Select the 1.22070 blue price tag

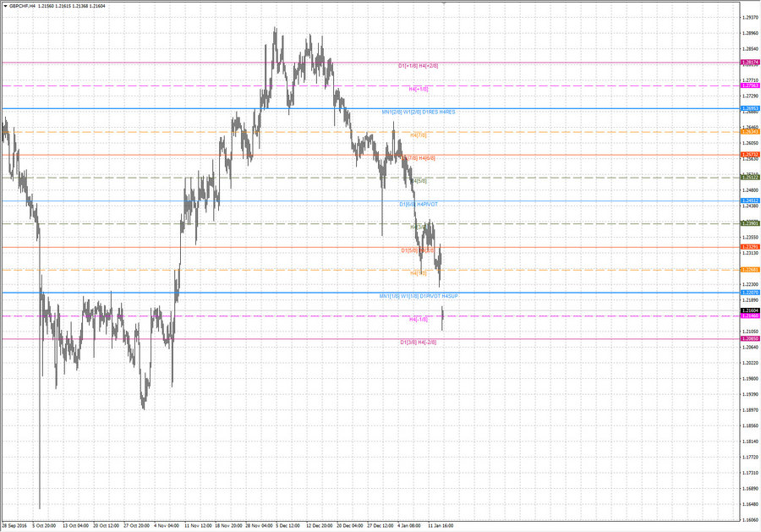click(750, 293)
